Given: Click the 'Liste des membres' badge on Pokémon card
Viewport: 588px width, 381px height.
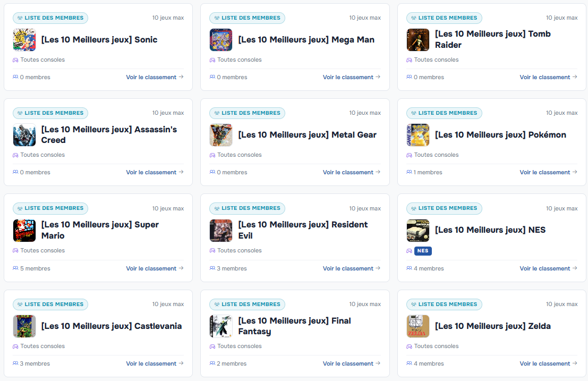Looking at the screenshot, I should coord(444,113).
